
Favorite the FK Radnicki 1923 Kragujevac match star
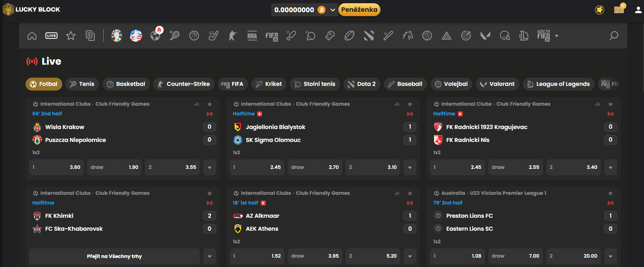click(x=611, y=104)
